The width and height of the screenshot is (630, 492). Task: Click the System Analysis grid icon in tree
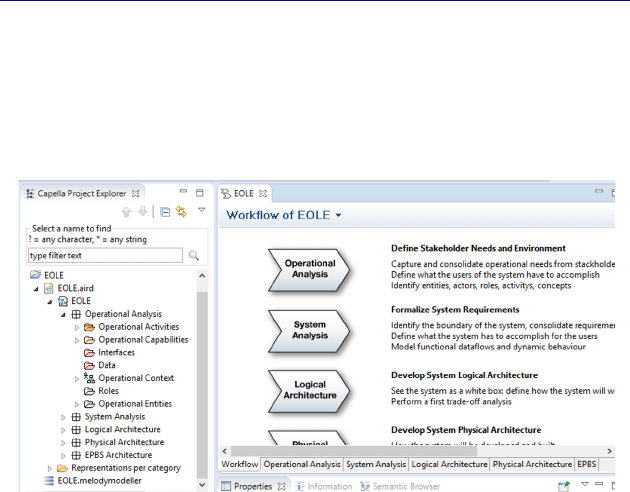pos(76,417)
